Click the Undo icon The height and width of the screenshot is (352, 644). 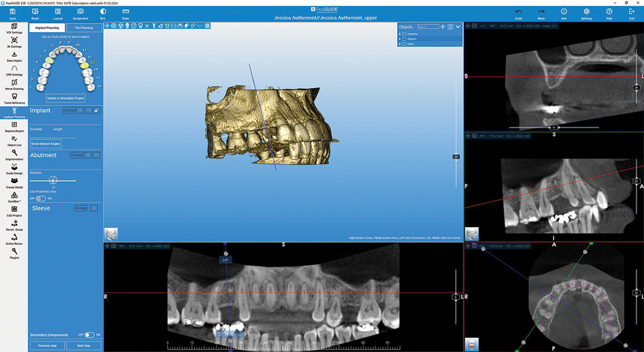pyautogui.click(x=518, y=12)
